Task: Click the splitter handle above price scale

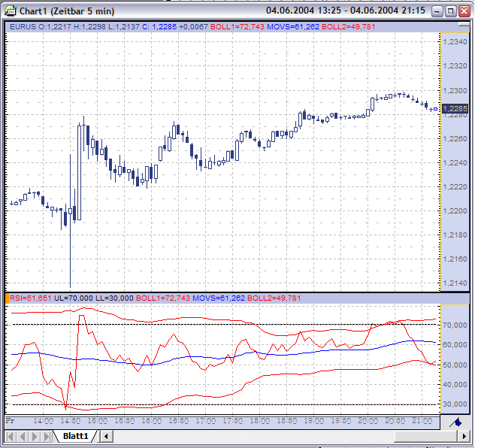Action: point(464,25)
